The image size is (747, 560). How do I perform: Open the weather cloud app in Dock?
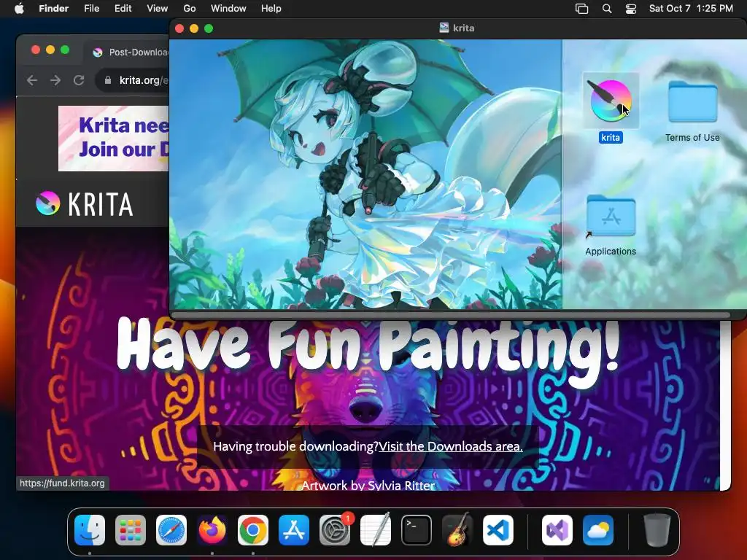pos(598,530)
